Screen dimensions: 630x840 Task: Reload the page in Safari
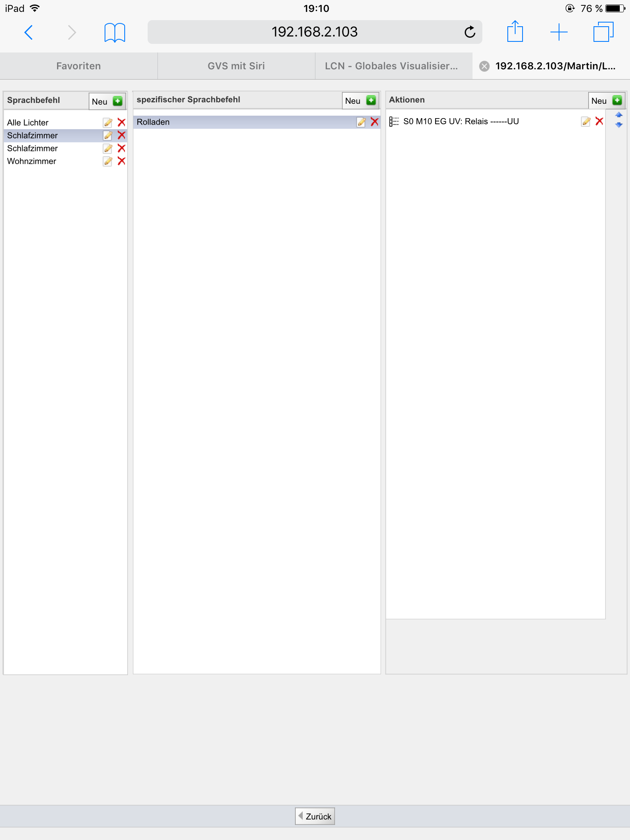click(470, 32)
